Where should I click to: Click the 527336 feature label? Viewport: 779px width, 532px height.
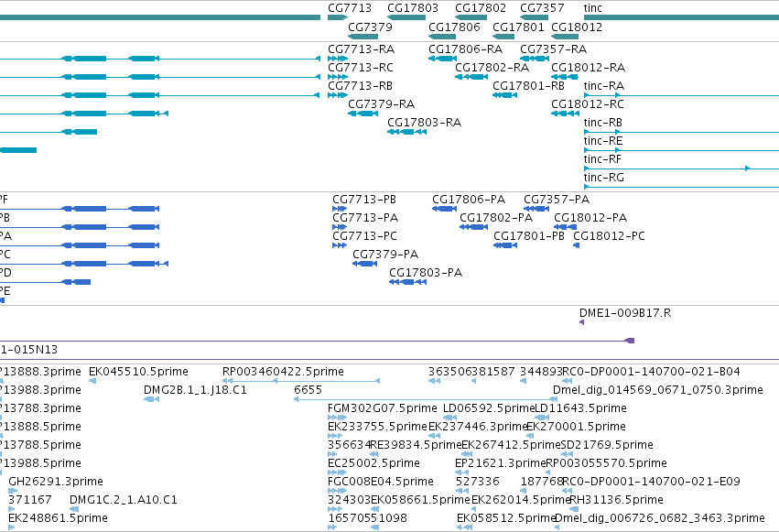(x=478, y=482)
